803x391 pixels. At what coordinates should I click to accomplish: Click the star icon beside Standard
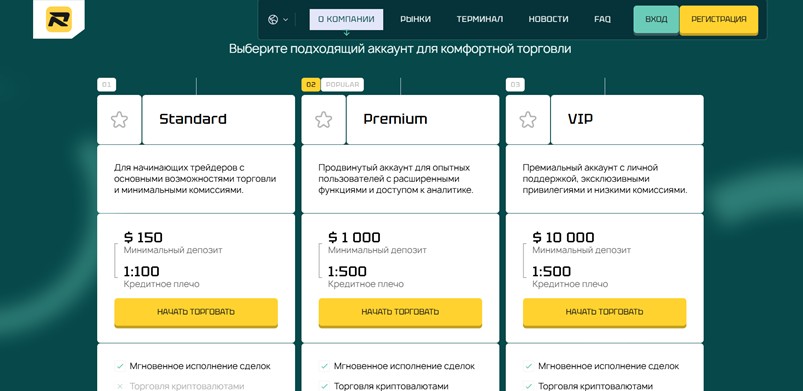[119, 119]
